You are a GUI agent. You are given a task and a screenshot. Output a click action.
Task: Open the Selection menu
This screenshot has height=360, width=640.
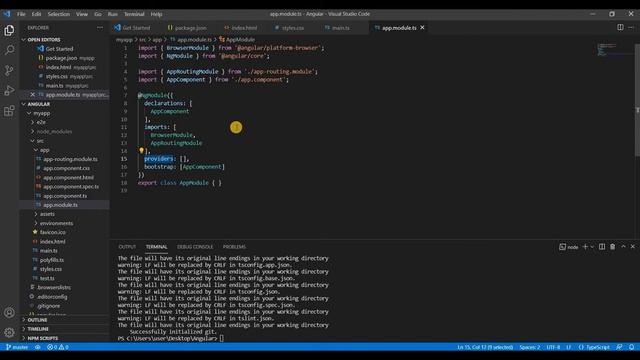point(58,14)
